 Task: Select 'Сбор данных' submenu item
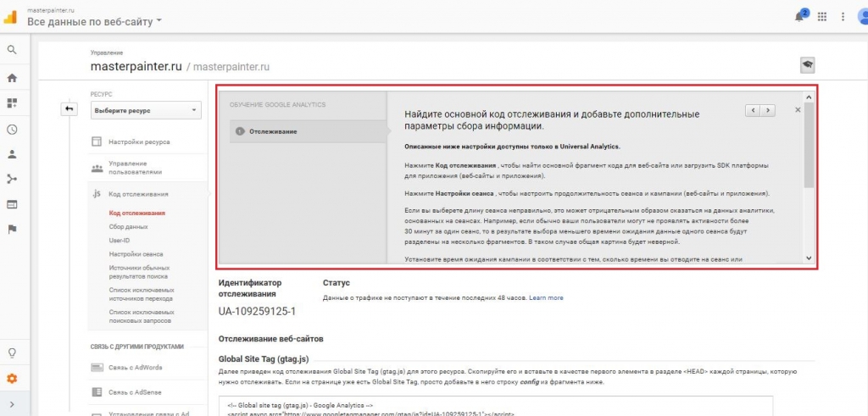pos(129,227)
